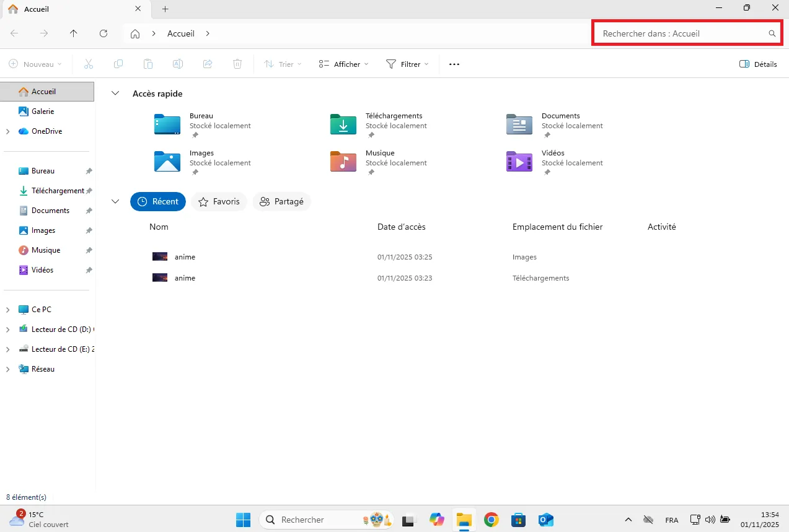
Task: Expand the Ce PC tree node
Action: [7, 310]
